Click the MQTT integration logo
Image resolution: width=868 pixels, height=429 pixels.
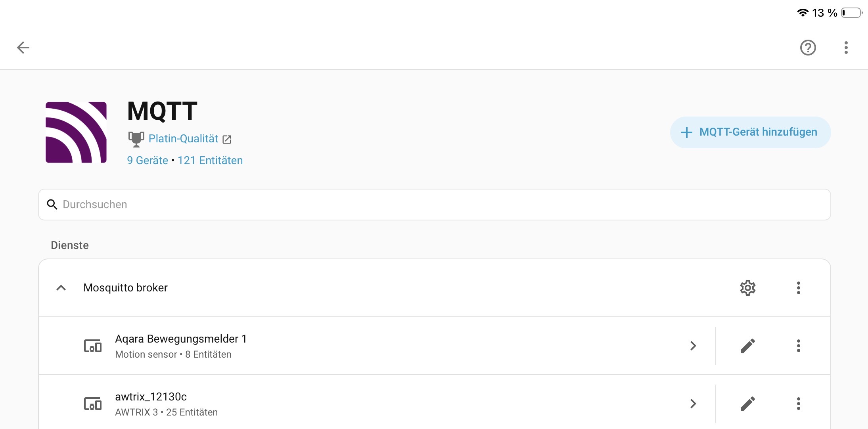pos(76,132)
